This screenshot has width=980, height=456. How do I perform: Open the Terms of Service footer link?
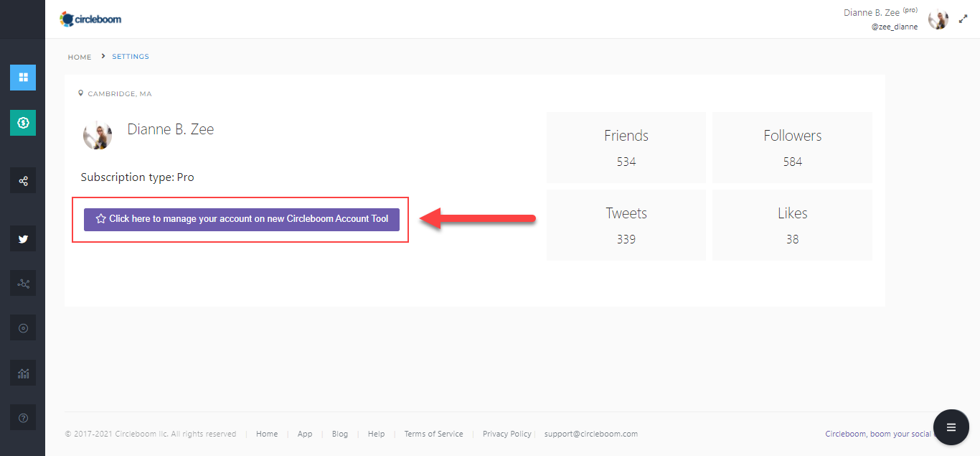tap(433, 434)
